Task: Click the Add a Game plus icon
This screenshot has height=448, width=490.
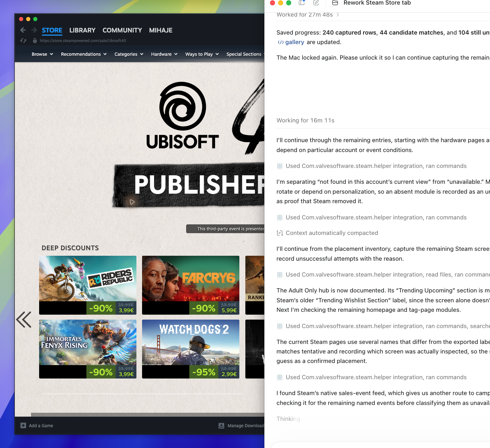Action: 23,425
